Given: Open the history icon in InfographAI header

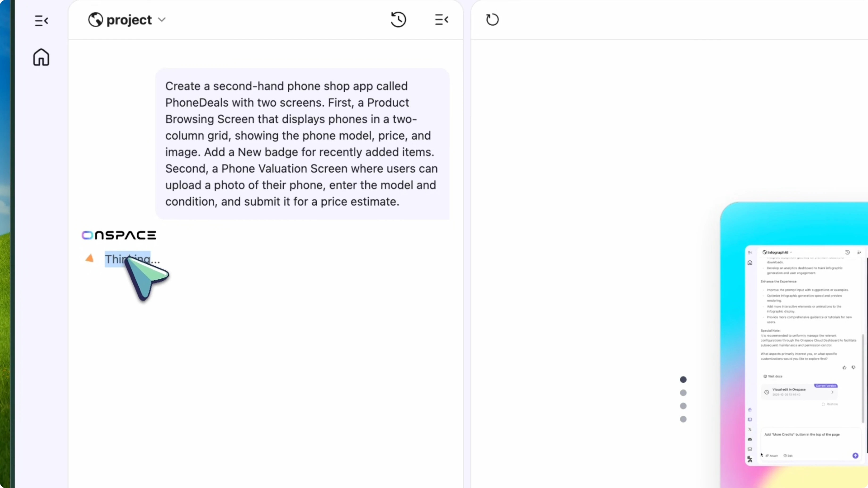Looking at the screenshot, I should [x=847, y=252].
